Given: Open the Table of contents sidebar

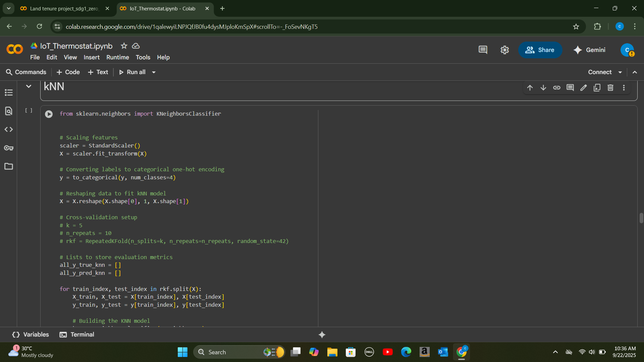Looking at the screenshot, I should pos(9,93).
